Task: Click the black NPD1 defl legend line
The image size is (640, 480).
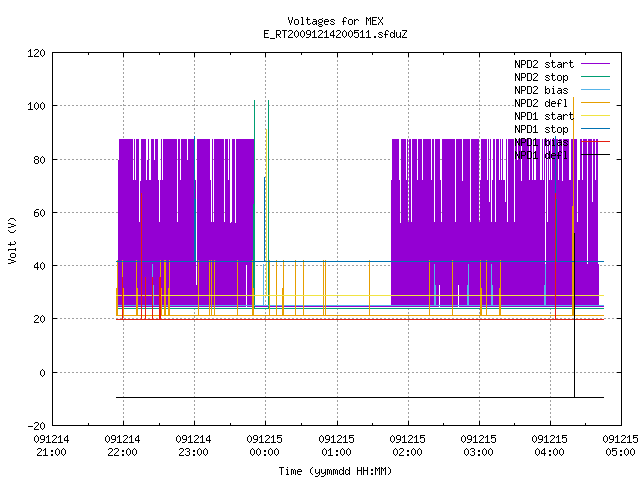Action: [596, 155]
